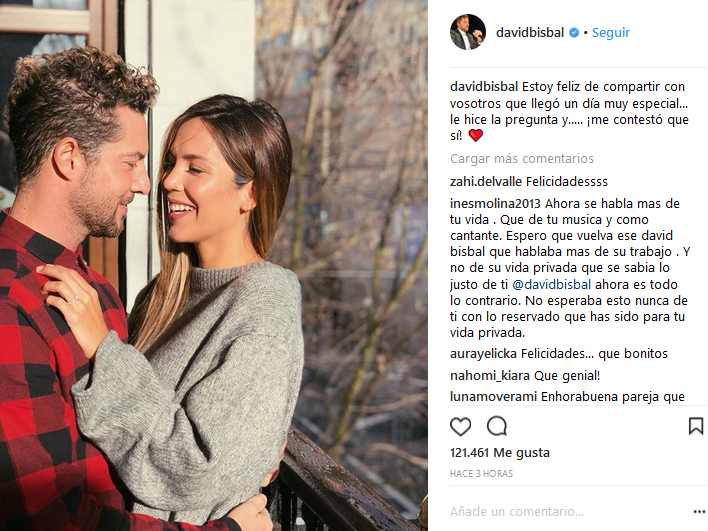Click the couple photo of the post

click(214, 266)
